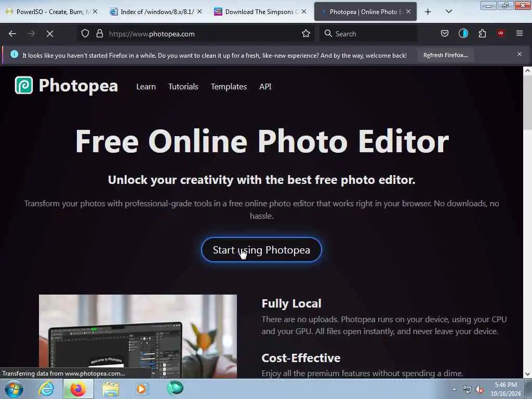
Task: Open the Tutorials link
Action: (x=183, y=87)
